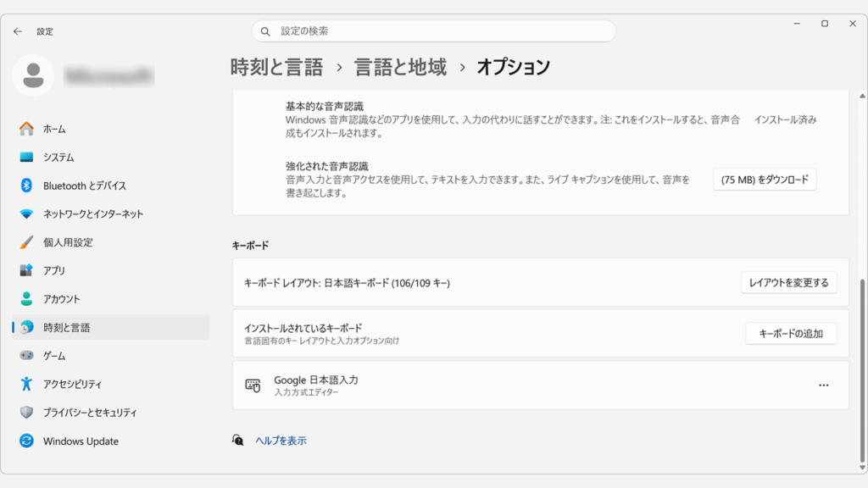
Task: Click the キーボード section heading
Action: pyautogui.click(x=250, y=245)
